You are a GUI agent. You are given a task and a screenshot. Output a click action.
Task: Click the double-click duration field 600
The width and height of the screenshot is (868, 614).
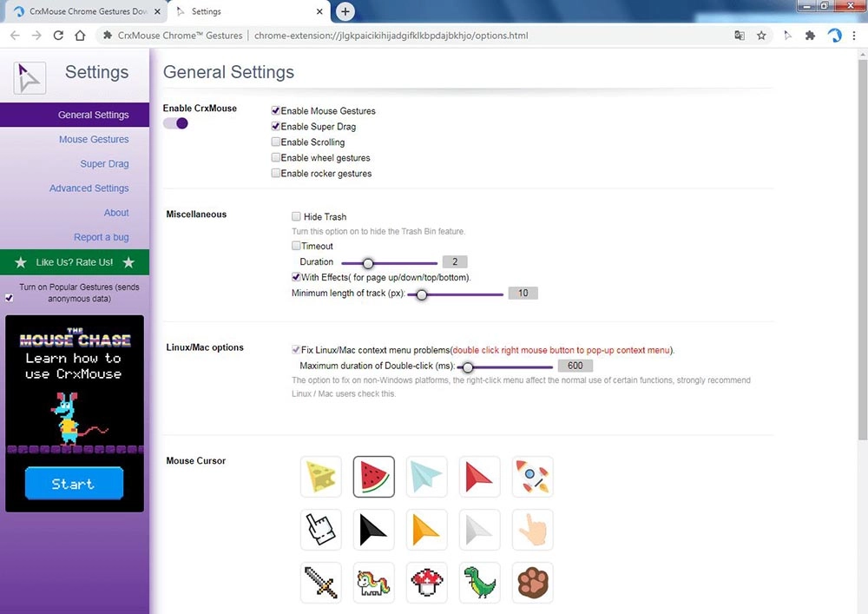click(575, 366)
